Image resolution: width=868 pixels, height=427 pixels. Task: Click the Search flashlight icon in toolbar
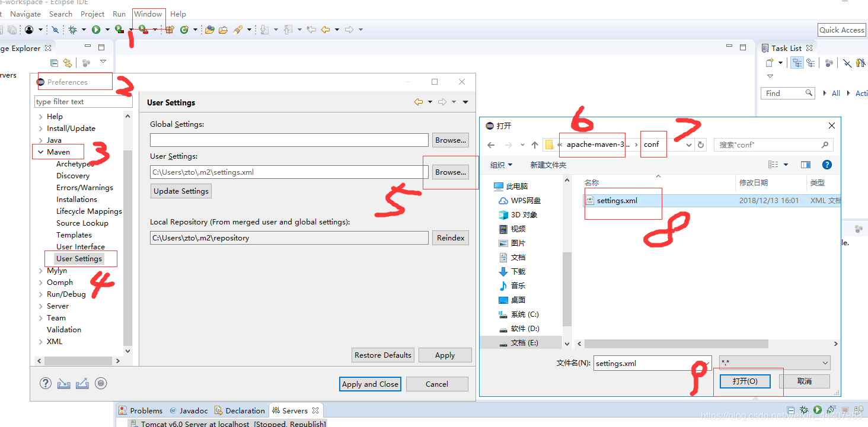(x=238, y=30)
